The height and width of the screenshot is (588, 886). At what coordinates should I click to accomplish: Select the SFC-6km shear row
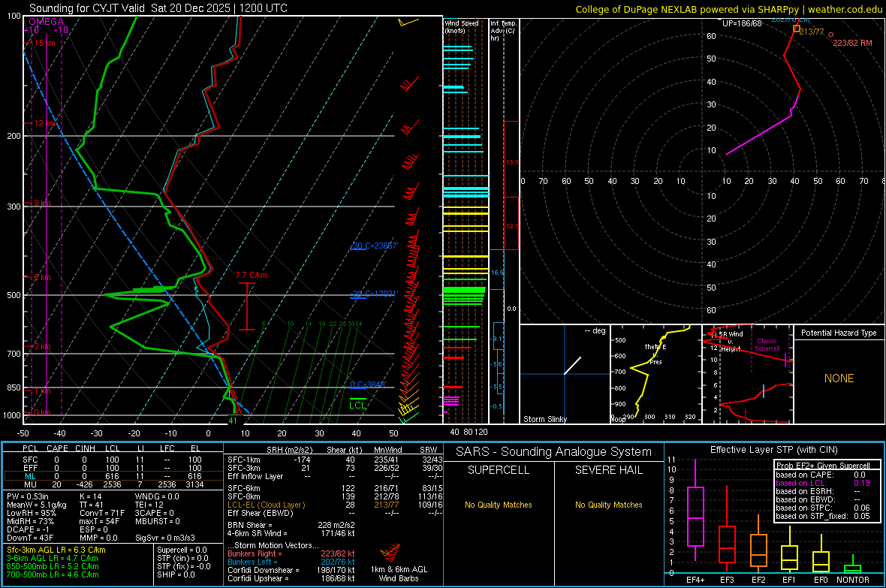[x=335, y=488]
